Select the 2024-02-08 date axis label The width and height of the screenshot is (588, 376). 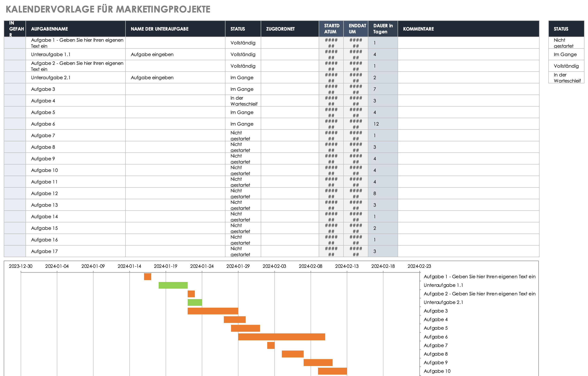pyautogui.click(x=310, y=266)
